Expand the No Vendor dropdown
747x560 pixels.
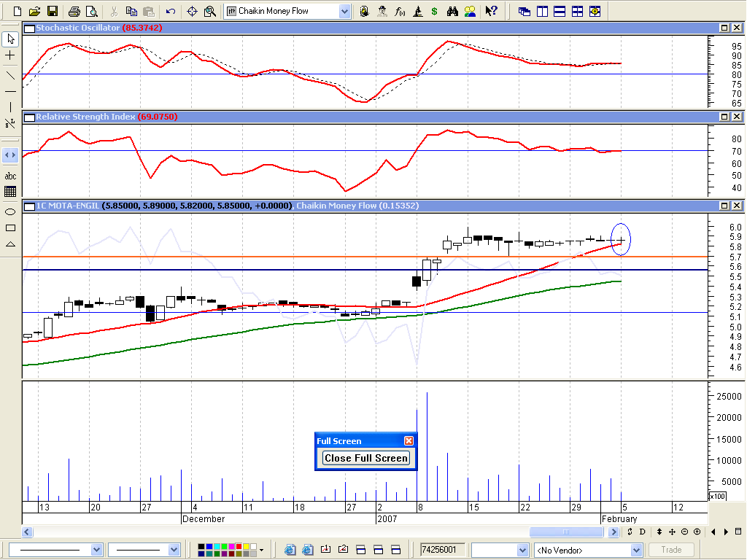[x=635, y=550]
